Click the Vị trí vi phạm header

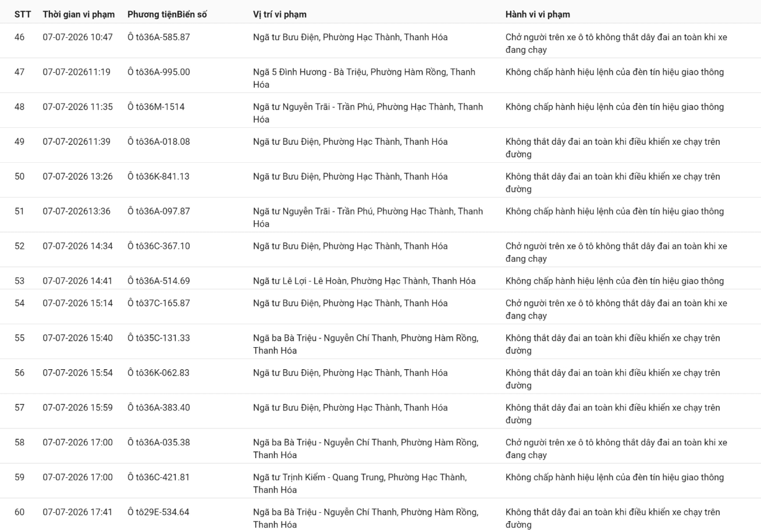coord(280,14)
